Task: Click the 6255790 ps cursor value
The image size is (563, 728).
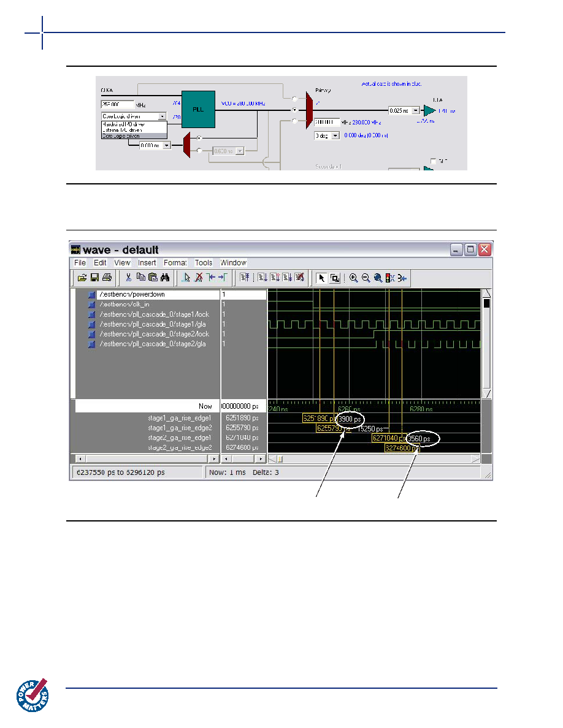Action: pyautogui.click(x=242, y=428)
